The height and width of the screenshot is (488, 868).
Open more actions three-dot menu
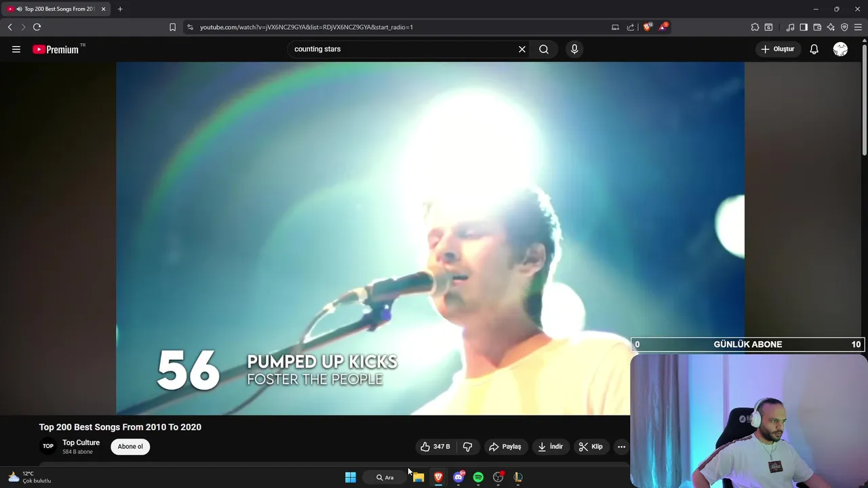click(621, 447)
